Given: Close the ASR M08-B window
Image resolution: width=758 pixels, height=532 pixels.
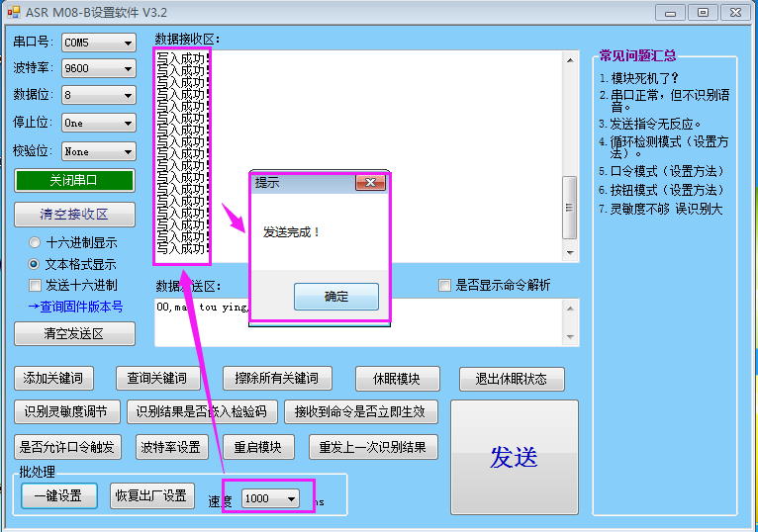Looking at the screenshot, I should (x=736, y=13).
